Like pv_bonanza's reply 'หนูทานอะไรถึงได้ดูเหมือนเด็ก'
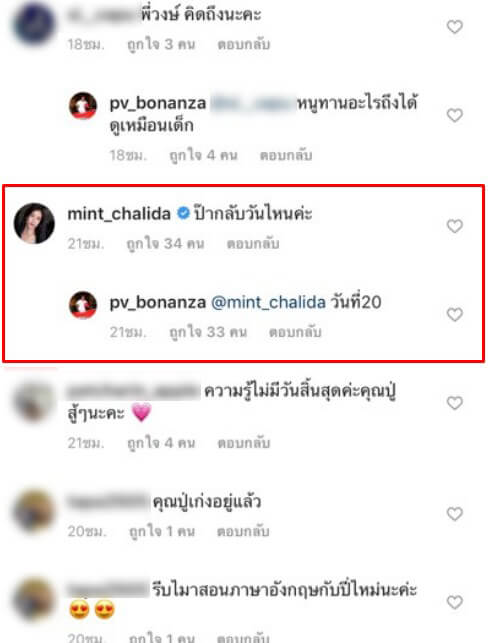488x643 pixels. 454,115
